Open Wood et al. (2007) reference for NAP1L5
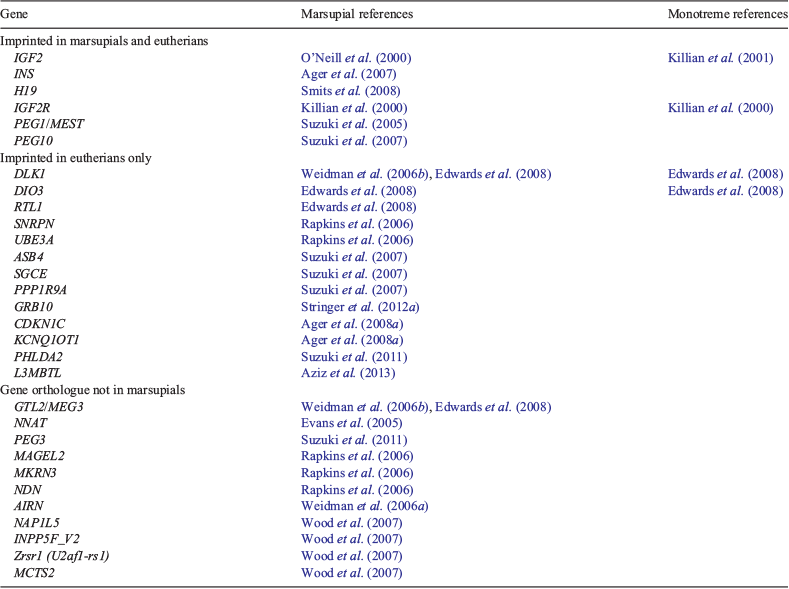Screen dimensions: 789x589 [x=351, y=523]
